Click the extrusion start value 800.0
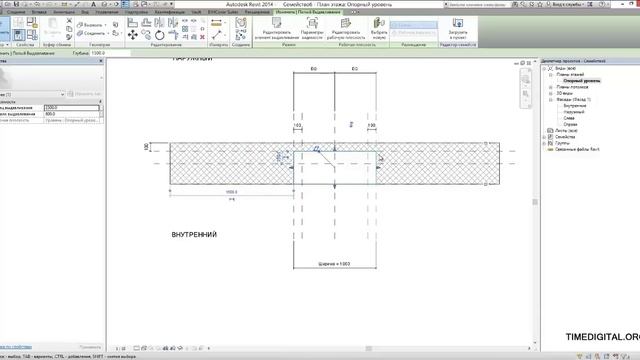The width and height of the screenshot is (640, 360). [x=71, y=114]
